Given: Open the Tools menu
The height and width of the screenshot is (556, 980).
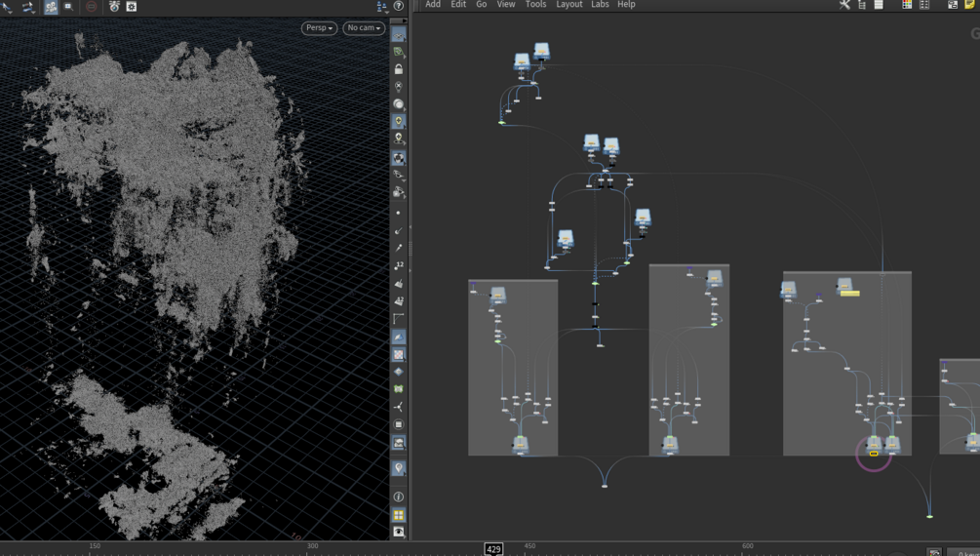Looking at the screenshot, I should click(535, 4).
